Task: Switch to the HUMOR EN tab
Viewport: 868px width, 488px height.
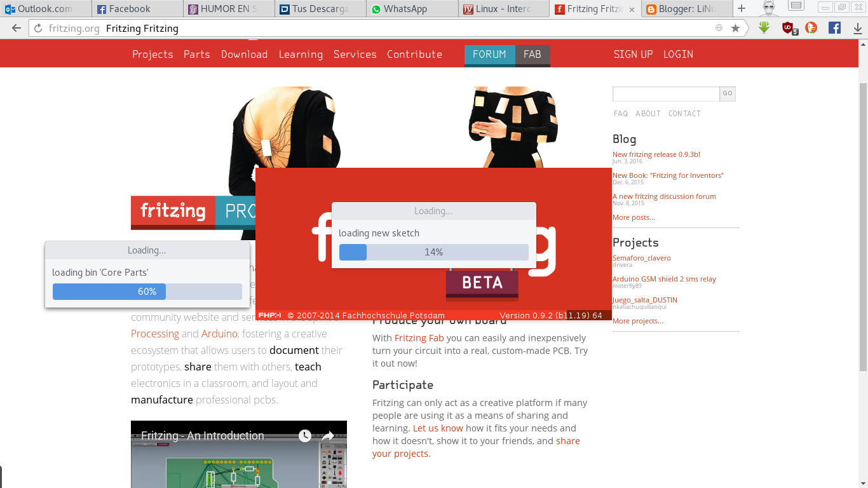Action: coord(229,9)
